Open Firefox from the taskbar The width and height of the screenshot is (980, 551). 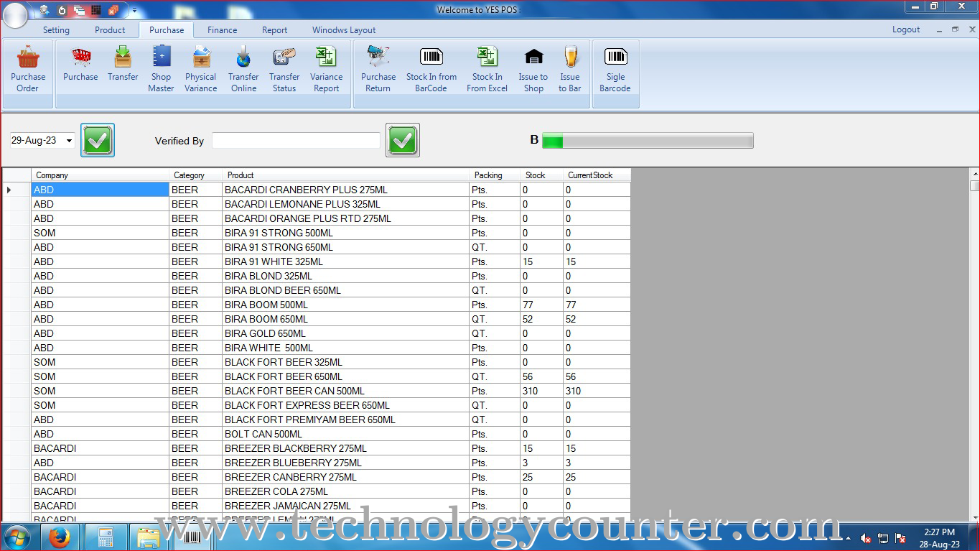point(60,537)
